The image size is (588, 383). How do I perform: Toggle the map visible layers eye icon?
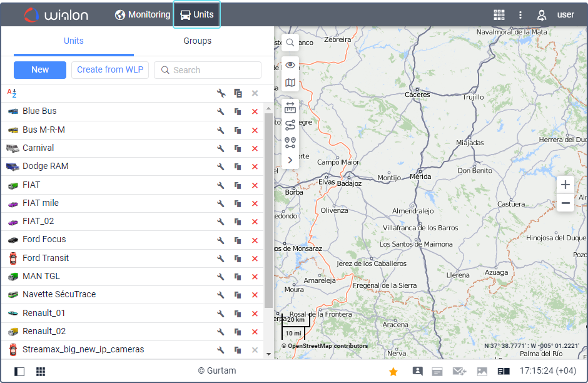(x=290, y=65)
